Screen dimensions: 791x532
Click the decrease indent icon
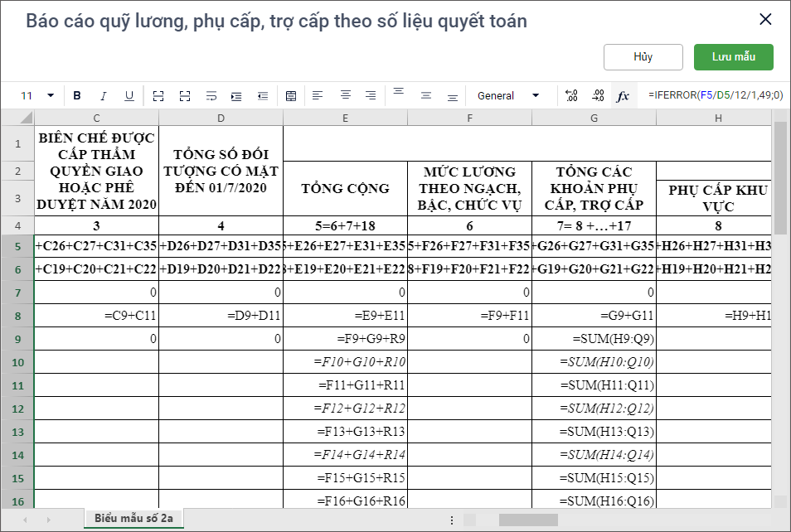(263, 96)
